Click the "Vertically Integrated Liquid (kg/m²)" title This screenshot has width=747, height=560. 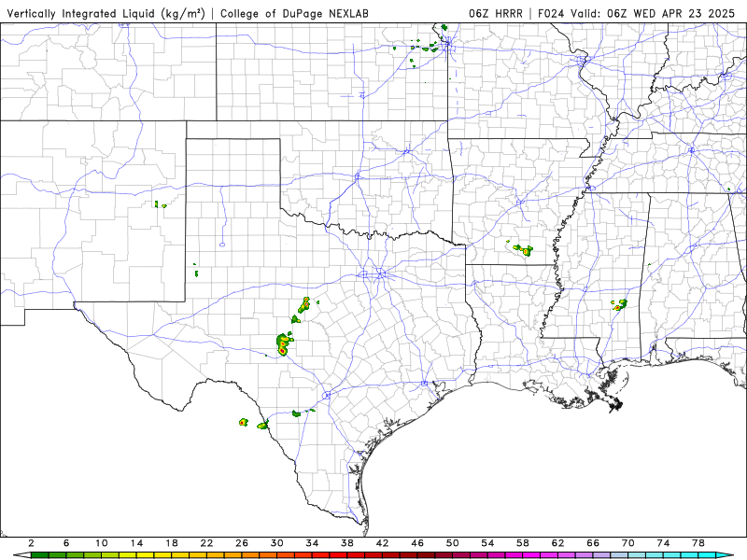(106, 13)
